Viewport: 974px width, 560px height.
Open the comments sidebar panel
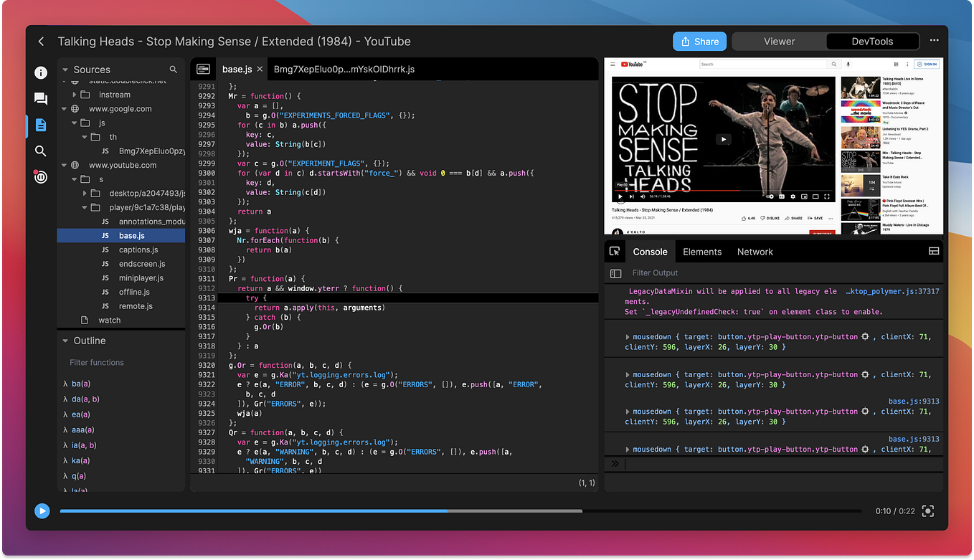41,98
